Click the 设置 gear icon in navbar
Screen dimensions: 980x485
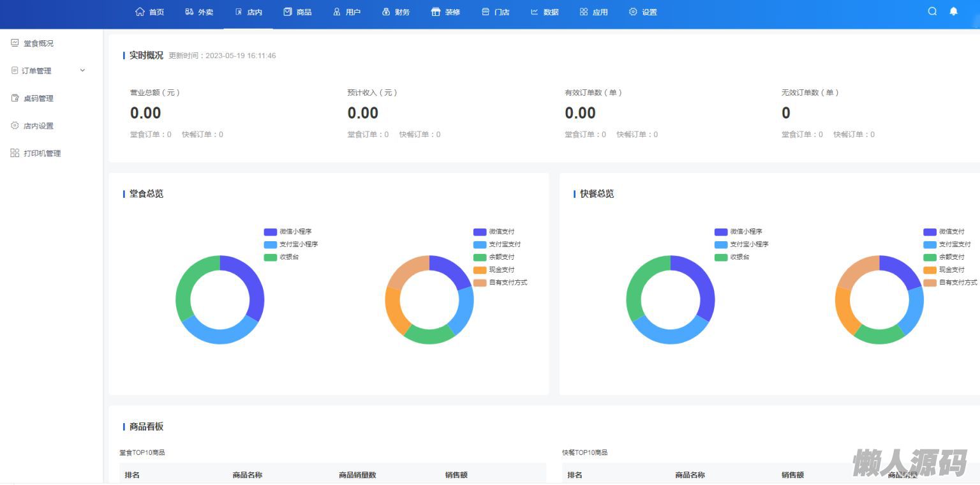click(633, 12)
